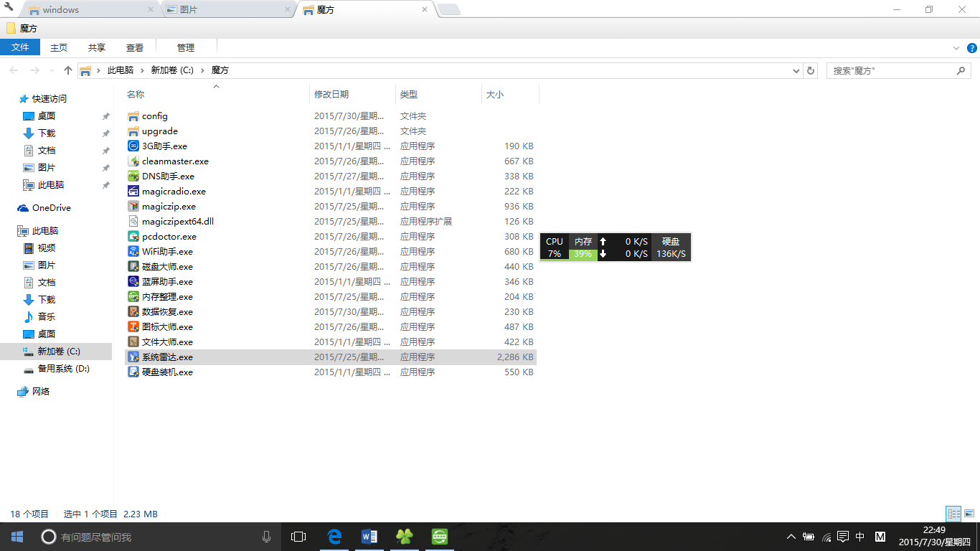Select the upgrade folder icon

coord(133,131)
